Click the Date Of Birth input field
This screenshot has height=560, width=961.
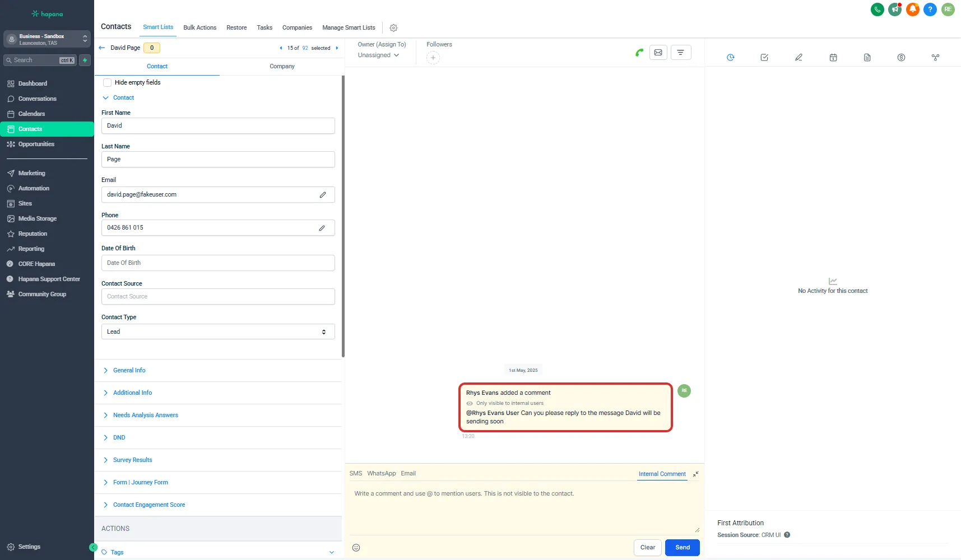tap(218, 263)
